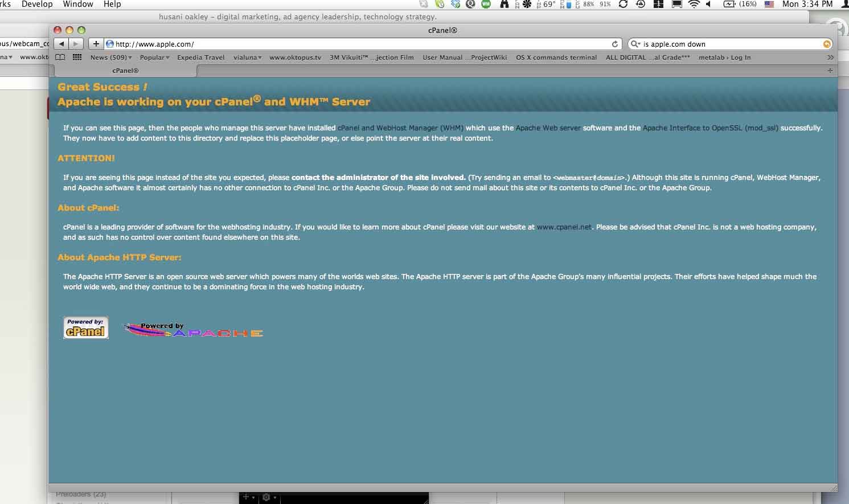Click the 'ATTENTION!' heading
The image size is (849, 504).
[86, 158]
